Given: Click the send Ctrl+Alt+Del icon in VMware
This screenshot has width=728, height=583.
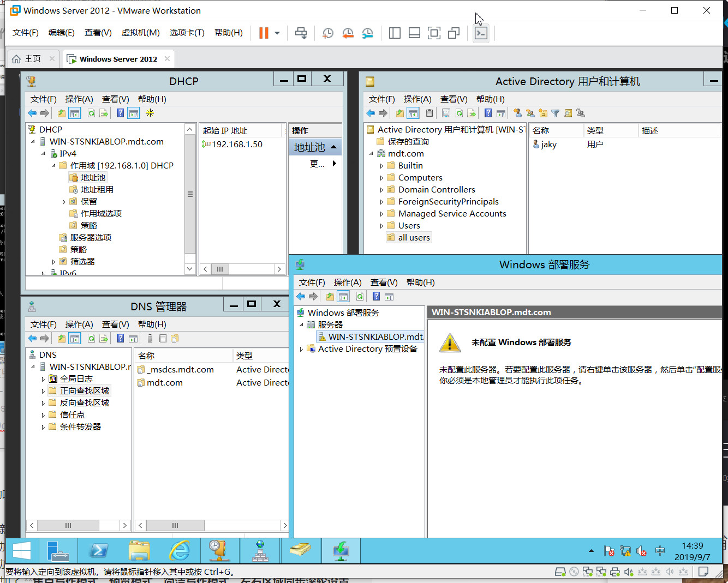Looking at the screenshot, I should point(301,33).
